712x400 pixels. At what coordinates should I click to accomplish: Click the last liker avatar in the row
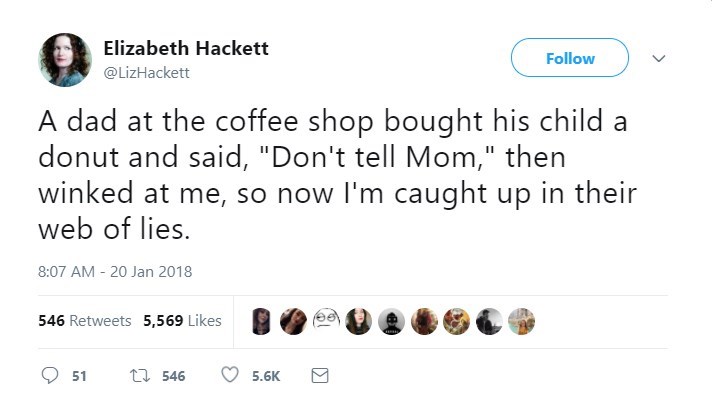(521, 321)
